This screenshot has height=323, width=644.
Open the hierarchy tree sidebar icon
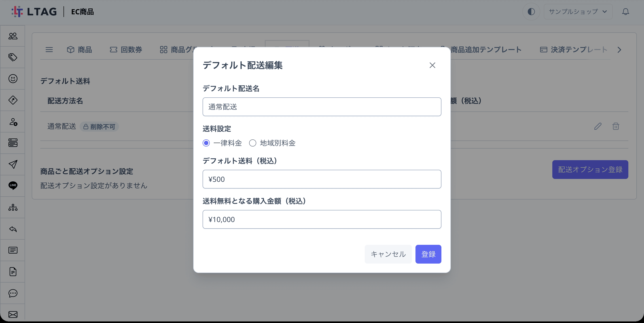pyautogui.click(x=13, y=207)
